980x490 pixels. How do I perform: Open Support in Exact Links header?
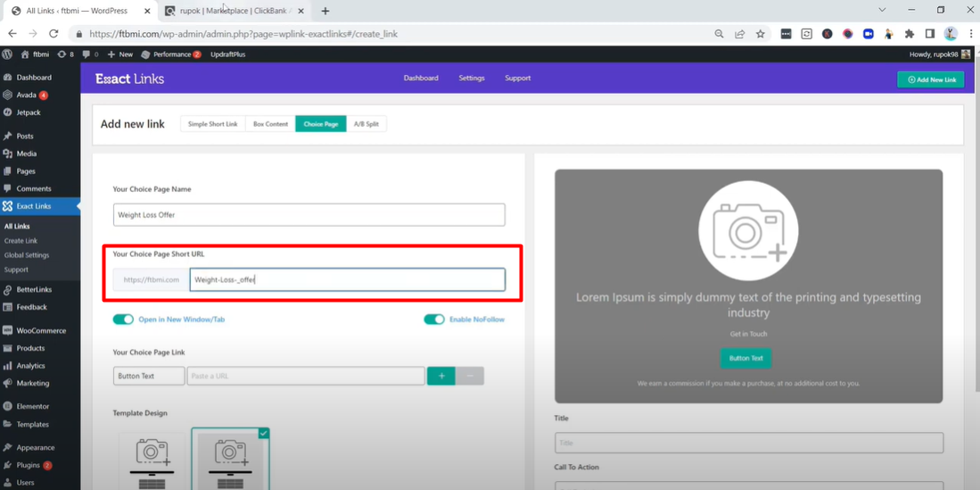pos(517,79)
